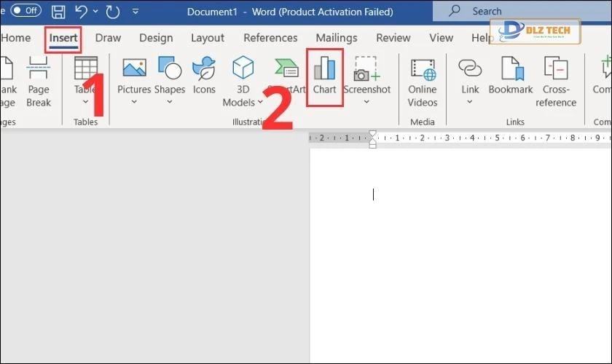Open the Quick Access Toolbar customize arrow
The height and width of the screenshot is (364, 612).
(x=136, y=12)
